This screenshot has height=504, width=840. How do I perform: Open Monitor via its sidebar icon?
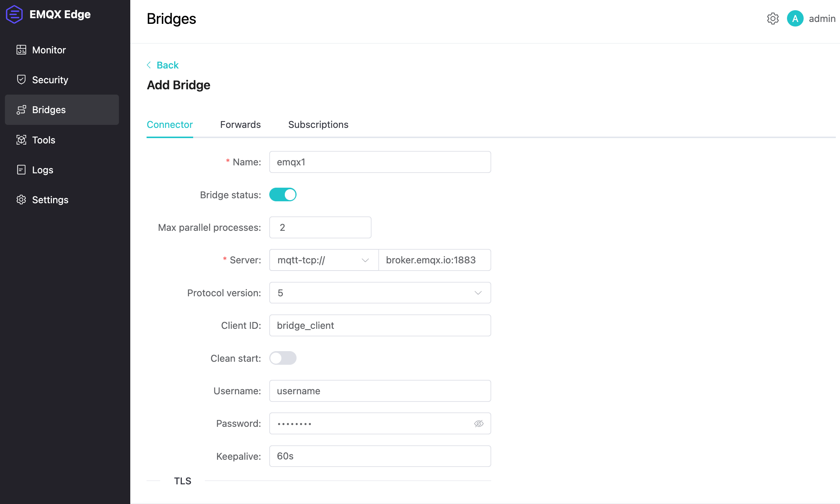click(21, 50)
